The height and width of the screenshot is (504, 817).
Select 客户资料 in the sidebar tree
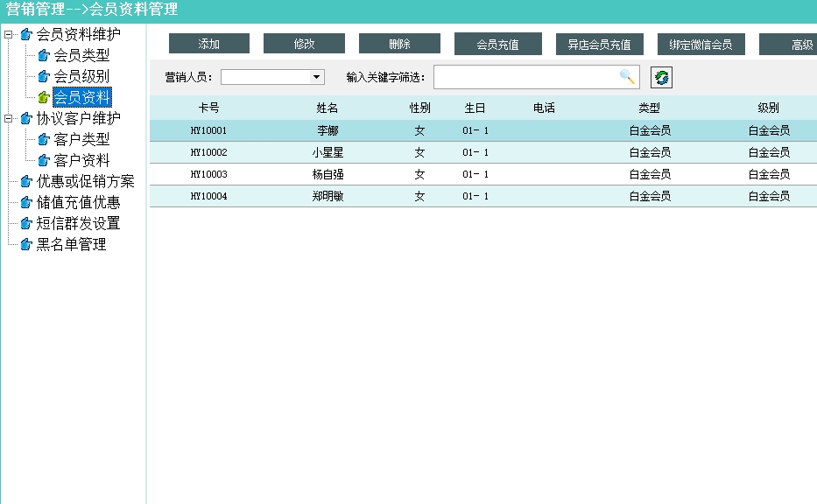(x=81, y=161)
